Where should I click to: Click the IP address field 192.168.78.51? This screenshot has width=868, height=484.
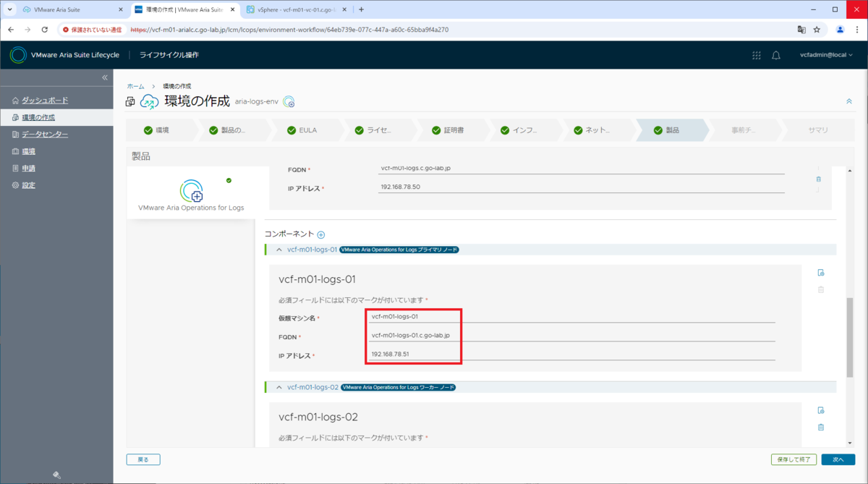(x=572, y=354)
